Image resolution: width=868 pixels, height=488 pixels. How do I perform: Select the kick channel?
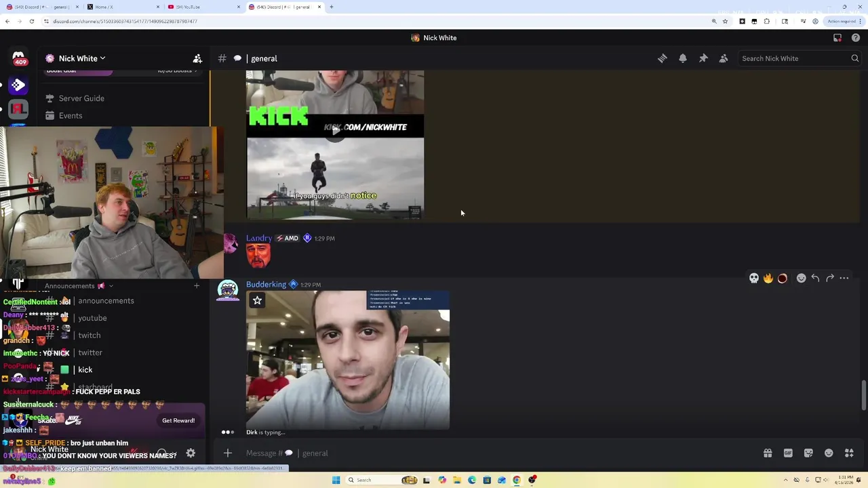pos(85,369)
